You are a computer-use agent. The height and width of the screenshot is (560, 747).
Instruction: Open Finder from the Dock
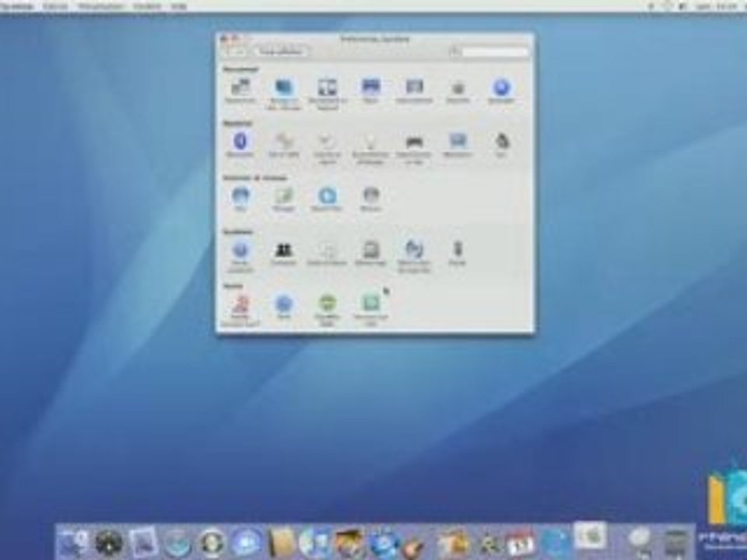(73, 542)
